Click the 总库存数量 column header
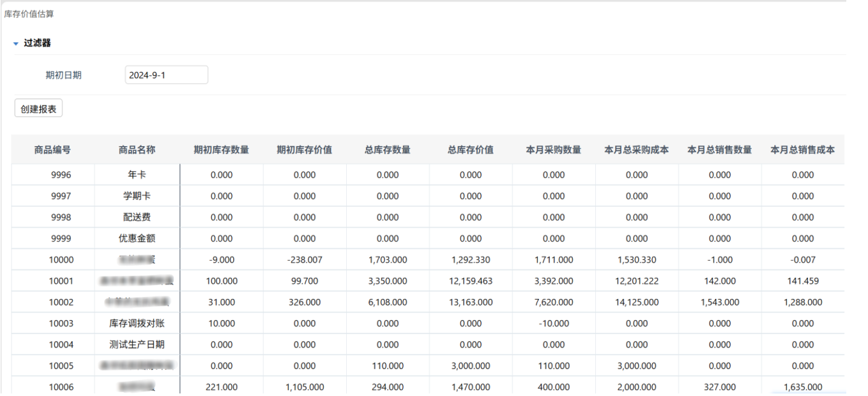 pyautogui.click(x=388, y=150)
